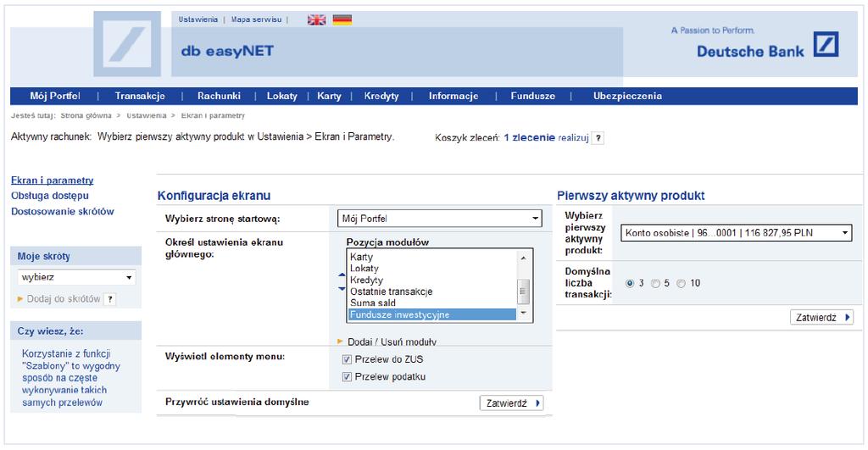868x450 pixels.
Task: Move selected module down with arrow
Action: coord(342,288)
